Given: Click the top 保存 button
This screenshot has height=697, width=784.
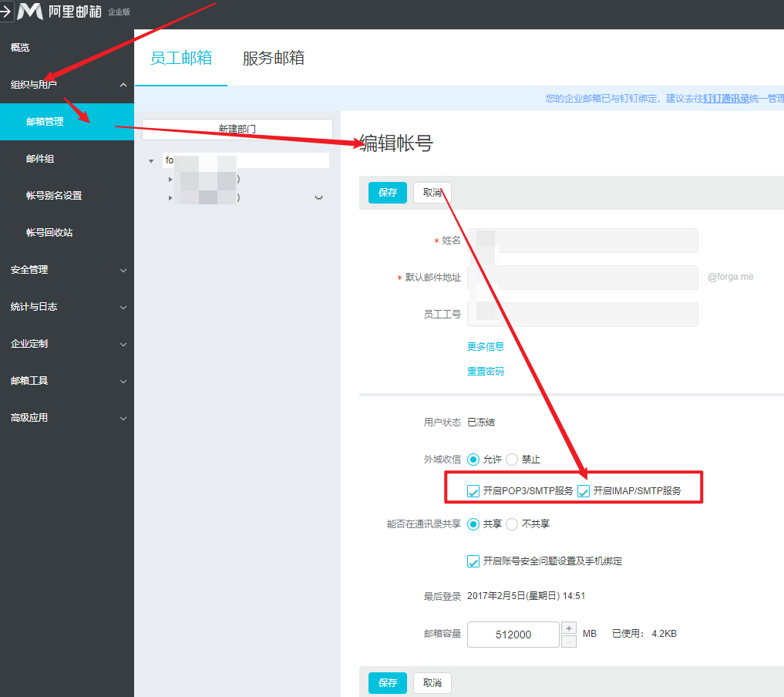Looking at the screenshot, I should point(388,193).
